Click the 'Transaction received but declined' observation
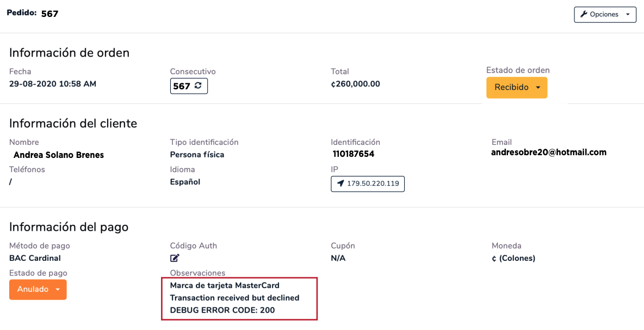 [234, 298]
